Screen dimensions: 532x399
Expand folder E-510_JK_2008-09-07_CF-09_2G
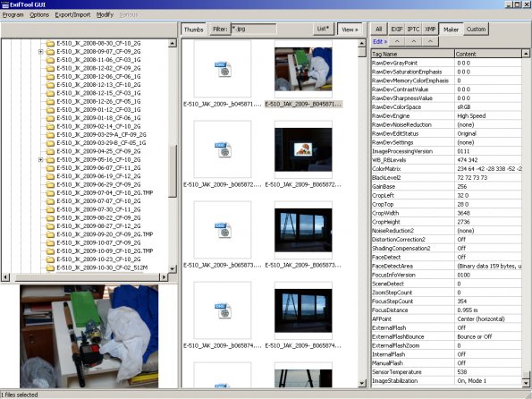coord(41,52)
